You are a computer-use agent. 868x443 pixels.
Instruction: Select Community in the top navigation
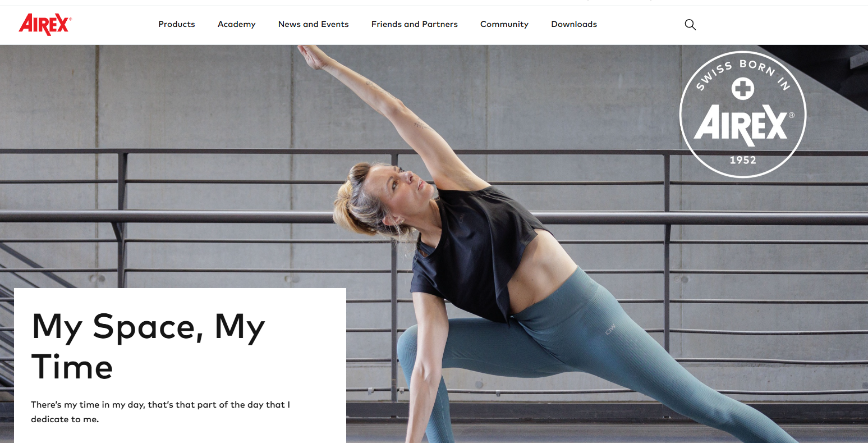pos(504,24)
